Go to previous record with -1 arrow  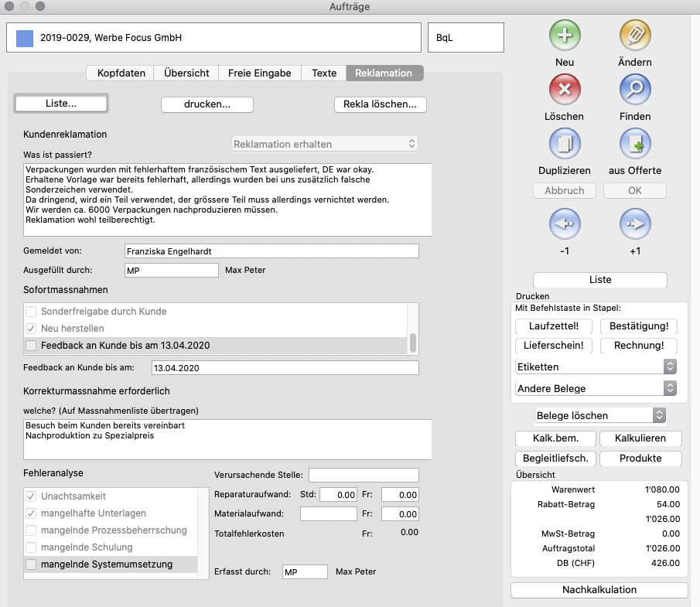tap(565, 224)
